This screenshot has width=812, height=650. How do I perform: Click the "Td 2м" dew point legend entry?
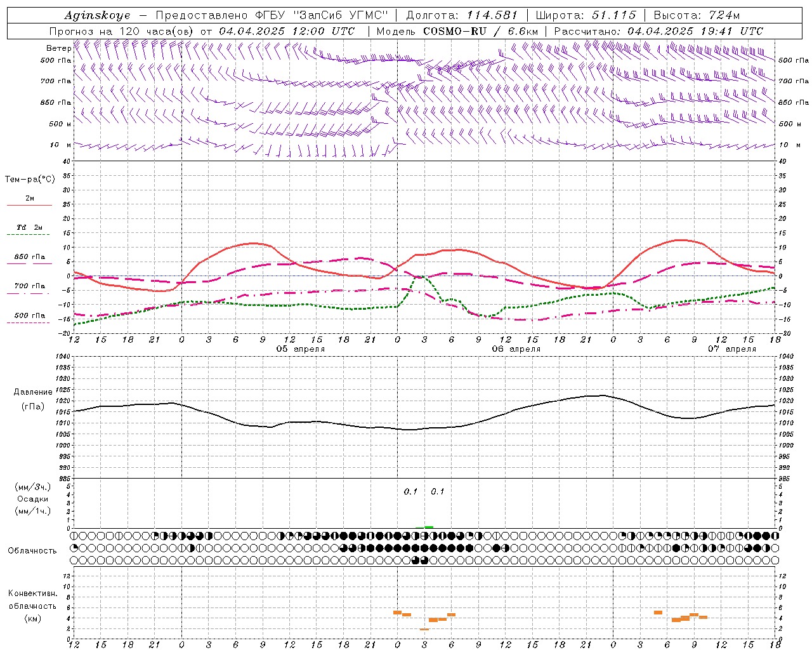tap(30, 227)
